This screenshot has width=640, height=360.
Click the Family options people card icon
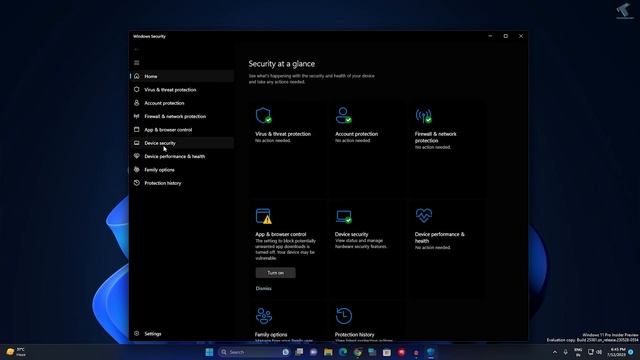click(264, 316)
